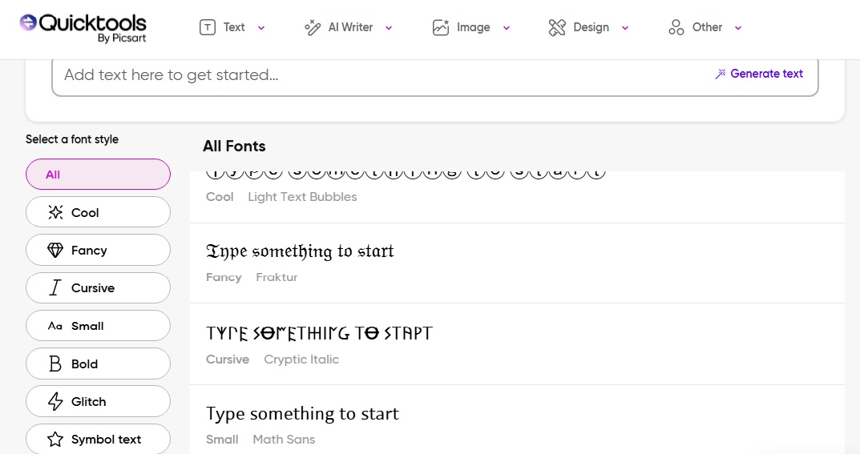This screenshot has height=466, width=868.
Task: Click the diamond icon for Fancy style
Action: pos(55,251)
